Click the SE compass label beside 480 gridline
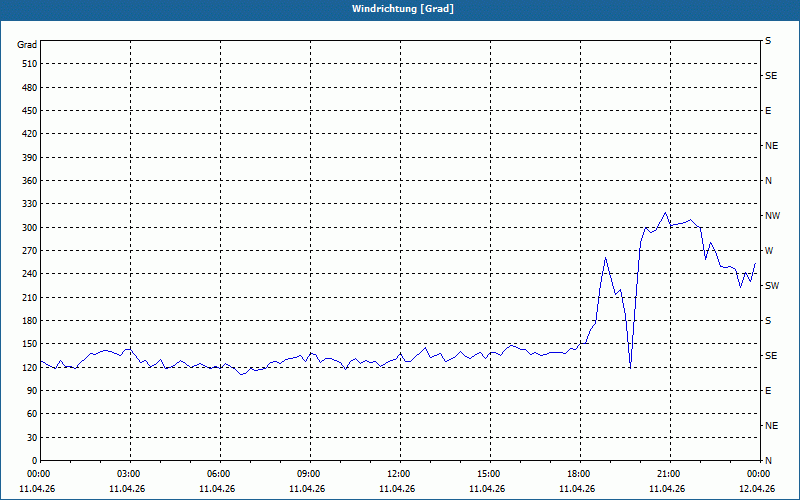Screen dimensions: 800x500 tap(771, 76)
